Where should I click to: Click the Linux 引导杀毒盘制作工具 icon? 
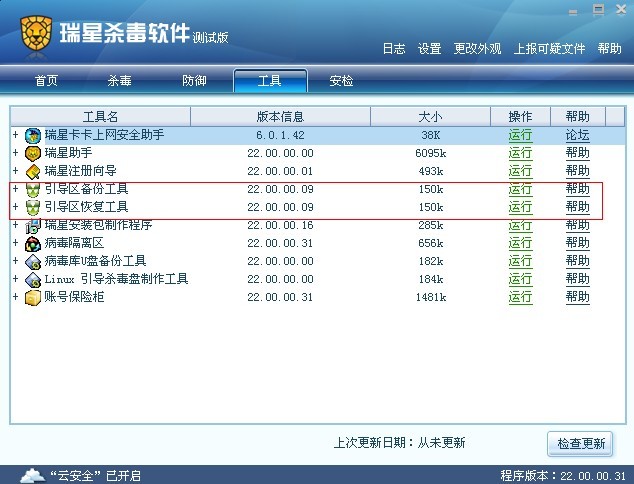(x=33, y=280)
